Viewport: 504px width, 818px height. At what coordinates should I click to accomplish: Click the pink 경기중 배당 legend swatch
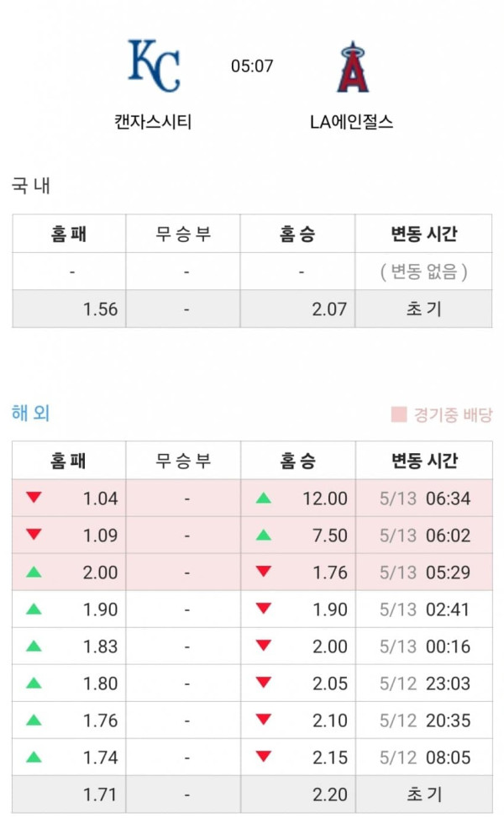pos(399,414)
